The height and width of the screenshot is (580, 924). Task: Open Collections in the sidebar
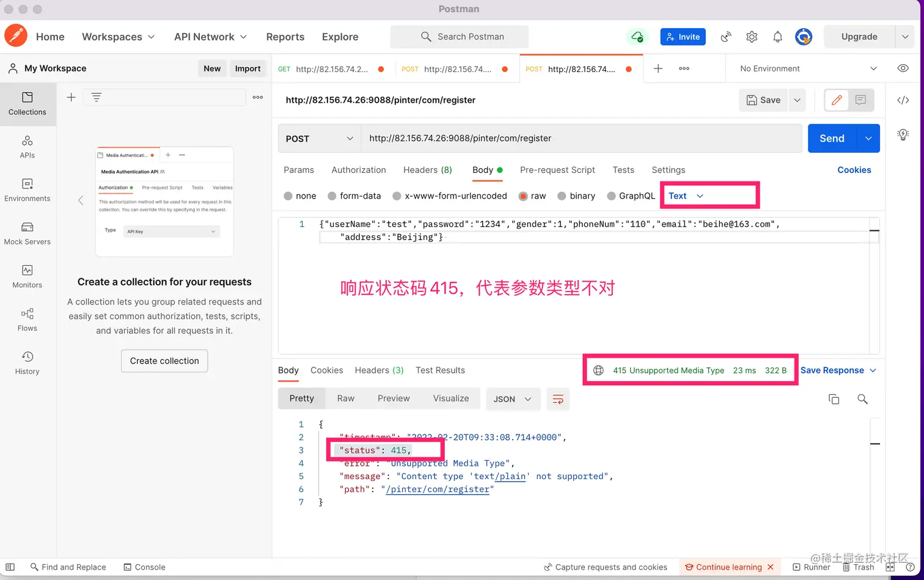click(x=28, y=104)
